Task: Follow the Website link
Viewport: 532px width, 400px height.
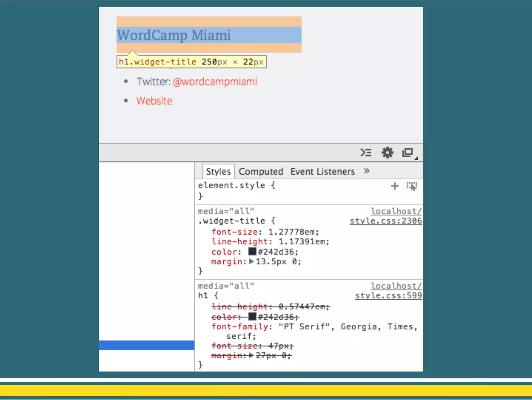Action: coord(154,101)
